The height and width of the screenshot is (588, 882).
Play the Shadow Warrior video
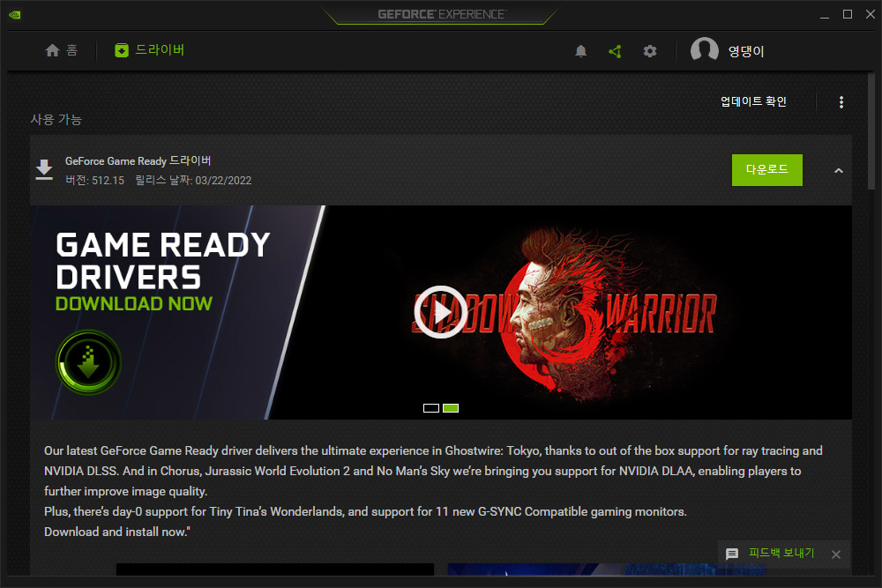click(x=440, y=312)
